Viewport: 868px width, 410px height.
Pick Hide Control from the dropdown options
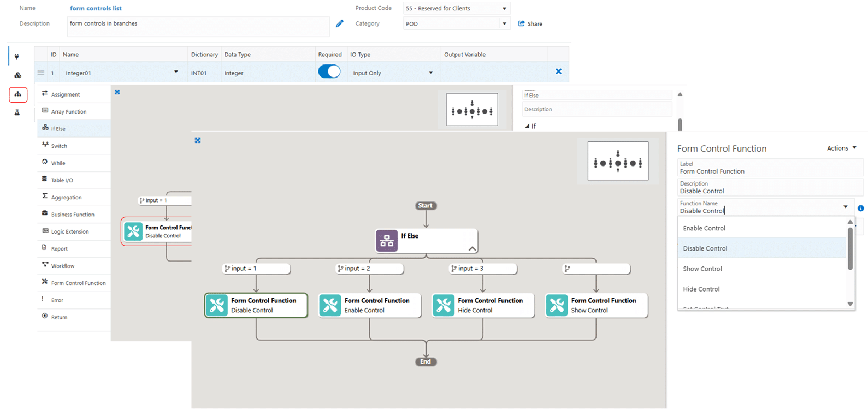pyautogui.click(x=701, y=289)
